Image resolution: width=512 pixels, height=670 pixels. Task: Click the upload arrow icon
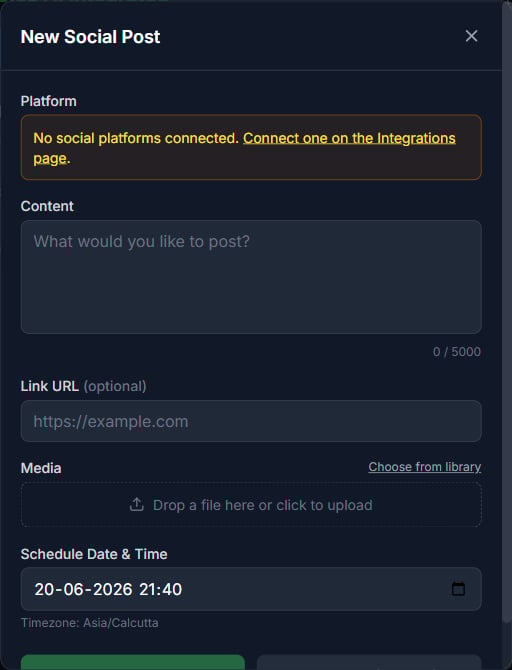coord(136,504)
